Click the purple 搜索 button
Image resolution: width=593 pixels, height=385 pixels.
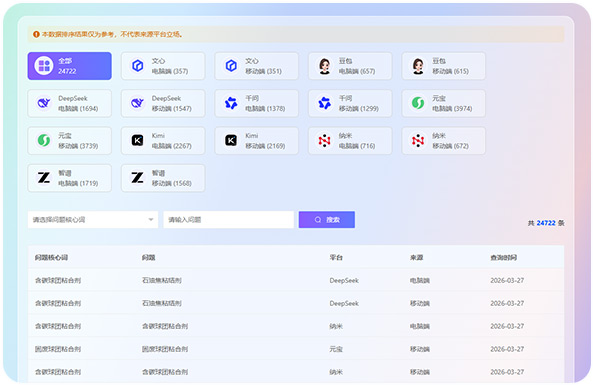[327, 220]
